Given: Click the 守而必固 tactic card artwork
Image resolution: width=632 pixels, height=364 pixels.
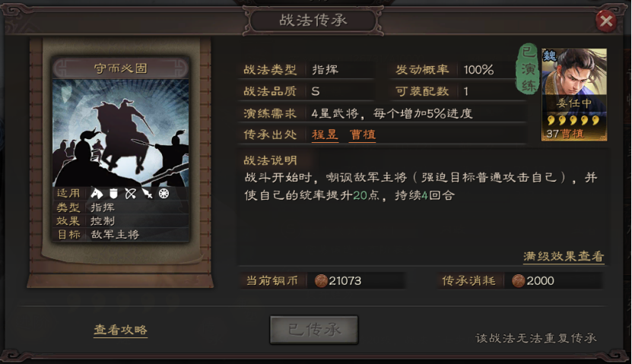Looking at the screenshot, I should (x=120, y=133).
